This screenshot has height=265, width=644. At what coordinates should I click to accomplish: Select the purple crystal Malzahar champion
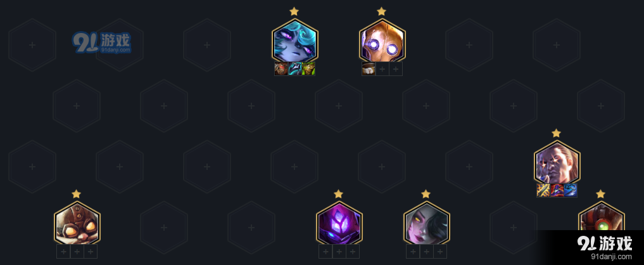[339, 224]
